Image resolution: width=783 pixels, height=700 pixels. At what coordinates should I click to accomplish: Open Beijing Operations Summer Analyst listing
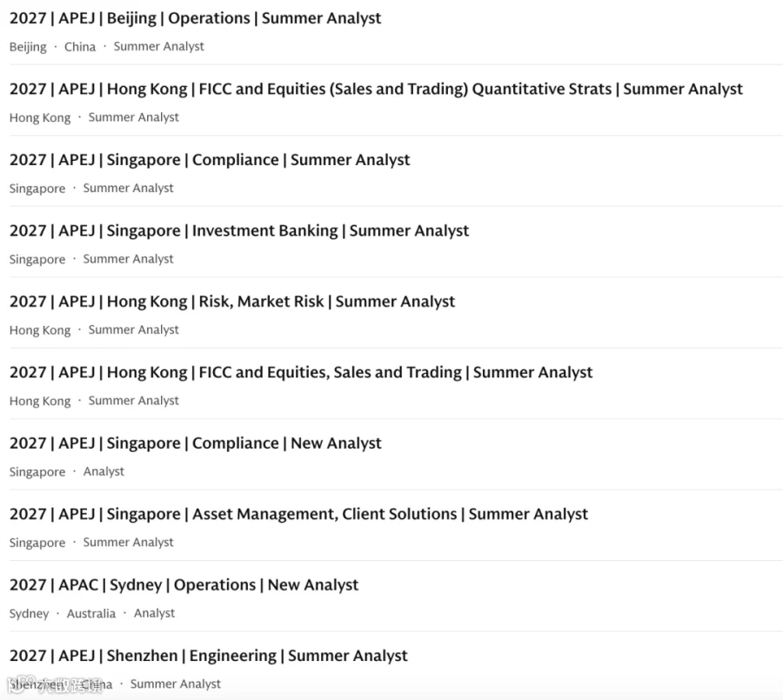click(x=195, y=18)
